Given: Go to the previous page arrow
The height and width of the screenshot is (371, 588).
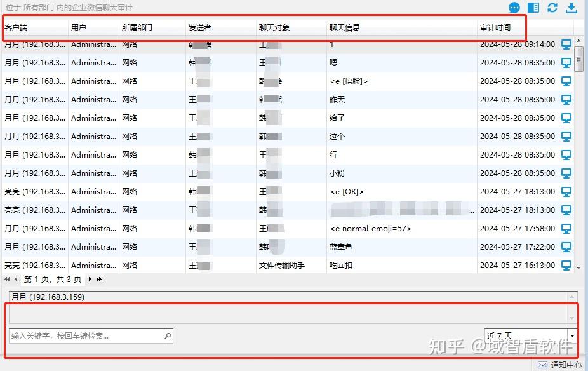Looking at the screenshot, I should (x=16, y=279).
